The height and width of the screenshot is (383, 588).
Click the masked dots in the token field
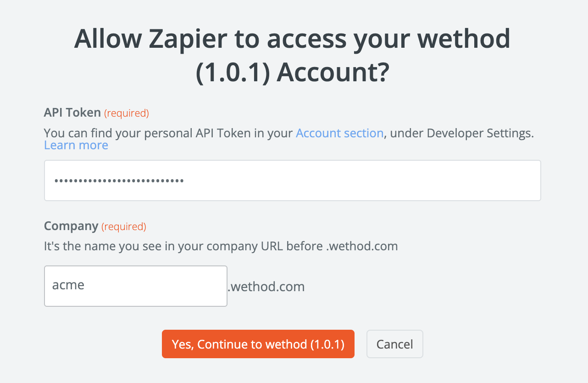tap(119, 181)
